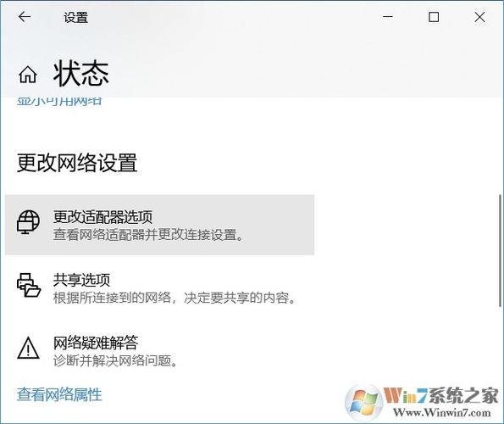Click the globe monitor adapter icon
Viewport: 504px width, 424px height.
(x=28, y=222)
